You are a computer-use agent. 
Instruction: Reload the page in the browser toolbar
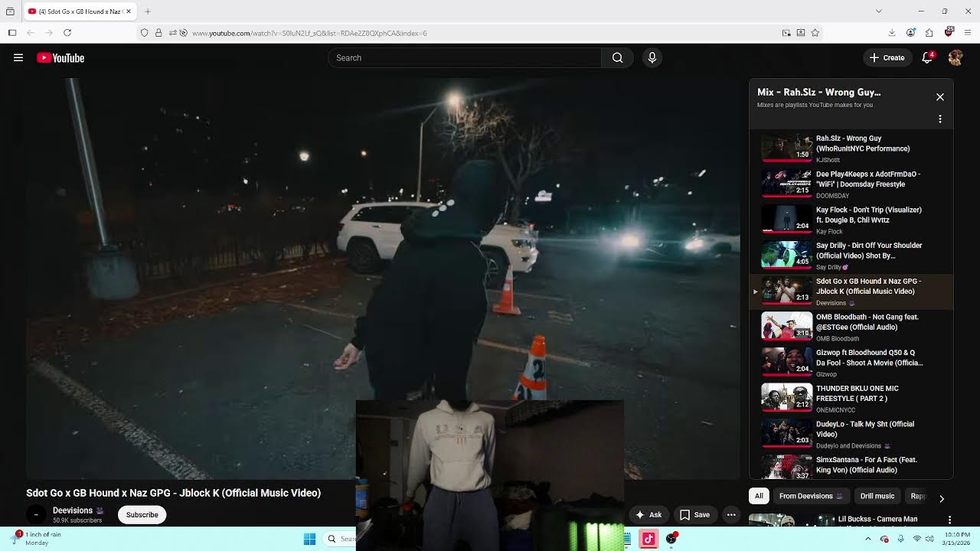(67, 33)
